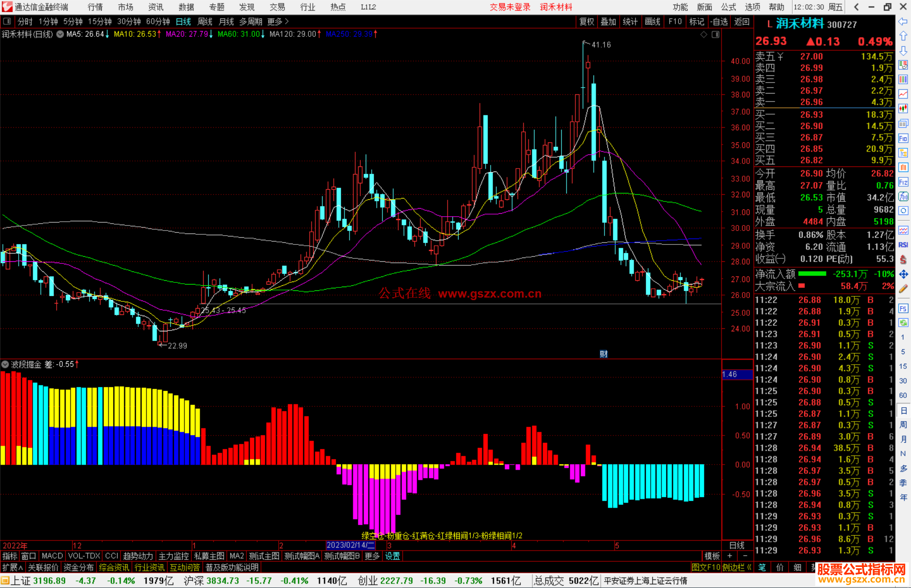Open the 公式 menu
This screenshot has width=911, height=588.
click(x=728, y=7)
